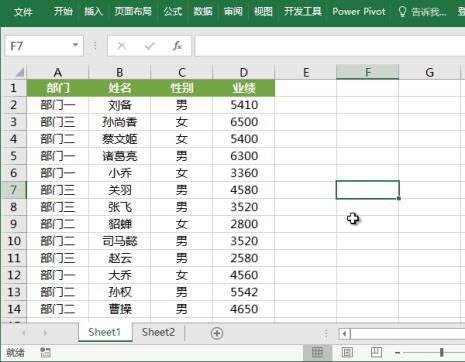465x362 pixels.
Task: Select column A header
Action: [x=58, y=72]
